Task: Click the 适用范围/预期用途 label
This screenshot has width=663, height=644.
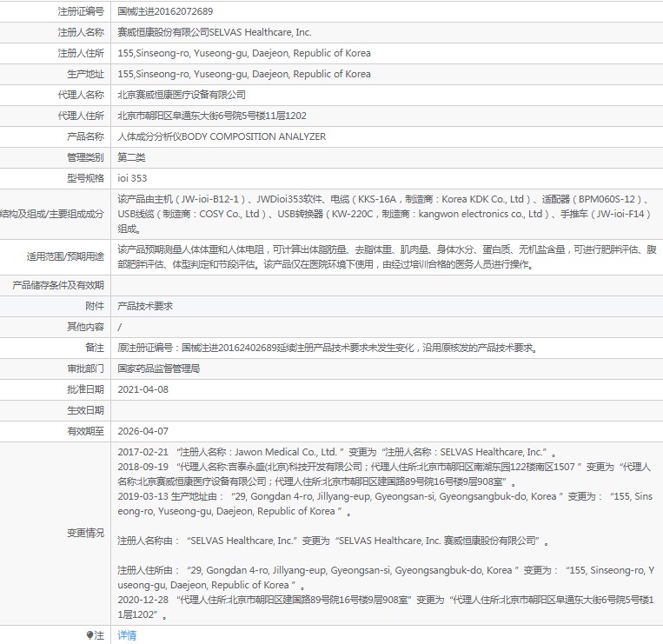Action: click(65, 256)
